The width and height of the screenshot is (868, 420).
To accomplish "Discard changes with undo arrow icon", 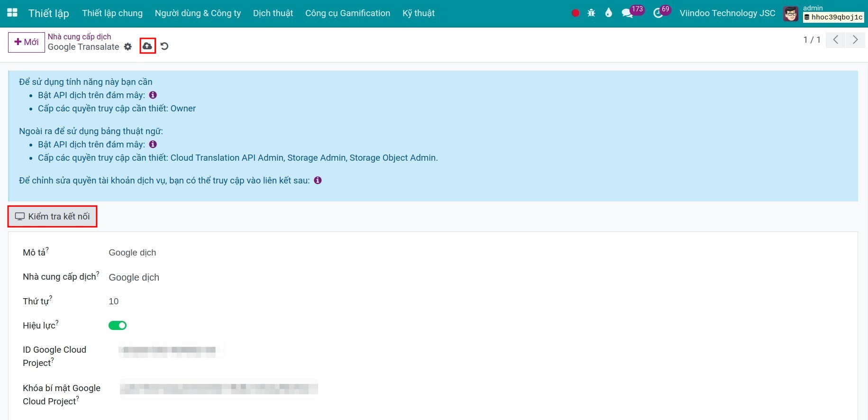I will (164, 46).
